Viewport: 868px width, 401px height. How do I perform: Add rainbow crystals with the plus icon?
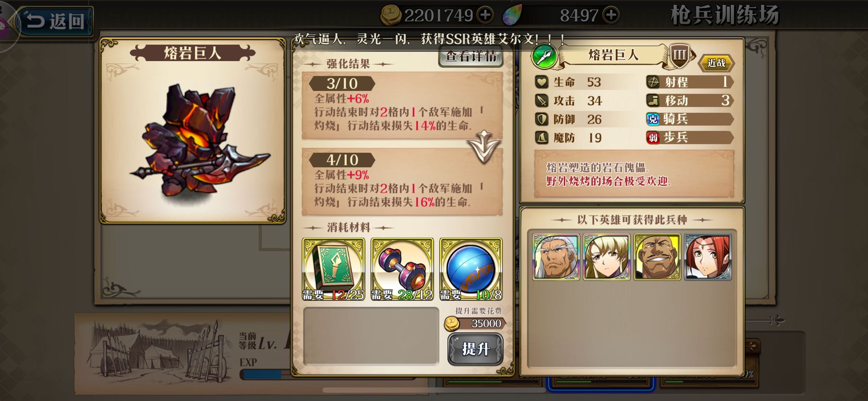611,15
